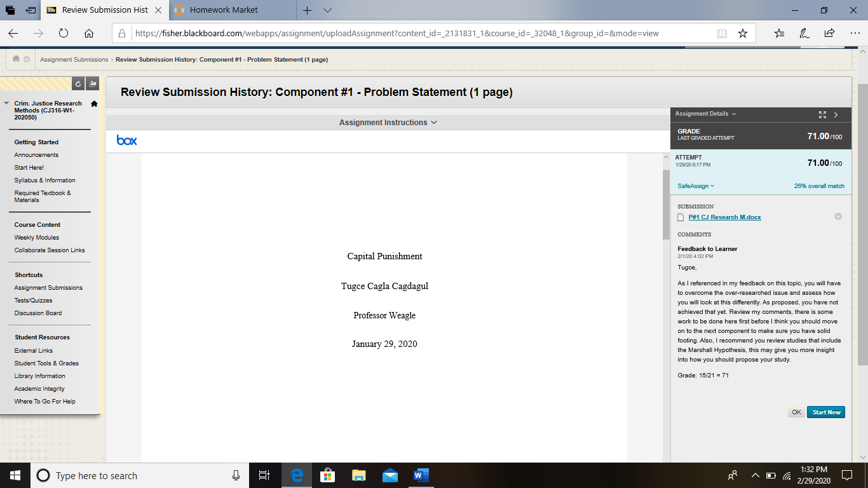Screen dimensions: 868x488
Task: Click the Start New button
Action: click(826, 412)
